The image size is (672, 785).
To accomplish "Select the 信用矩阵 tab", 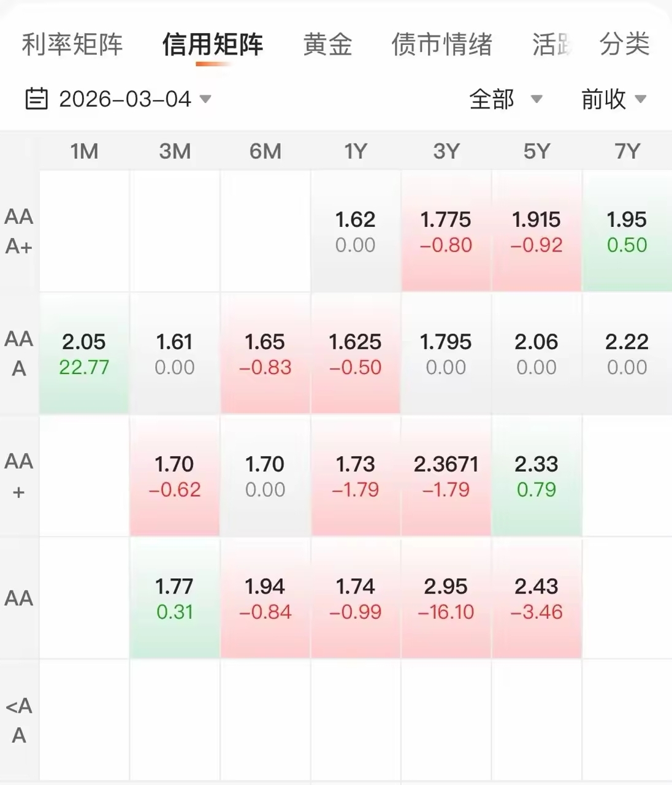I will tap(213, 44).
